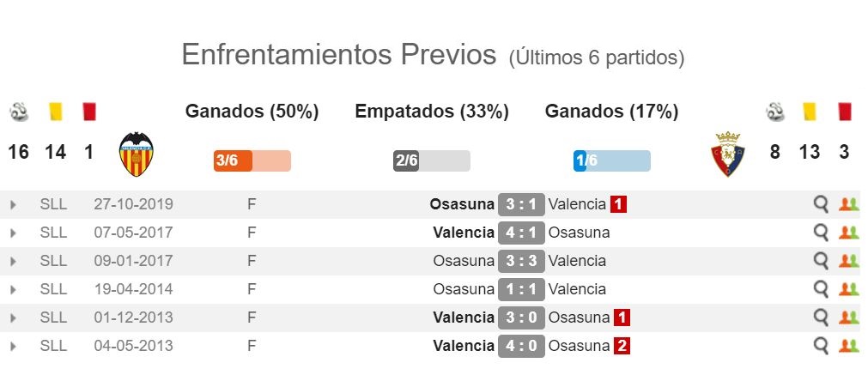Open match details magnifier for 27-10-2019
The width and height of the screenshot is (868, 375).
coord(821,204)
